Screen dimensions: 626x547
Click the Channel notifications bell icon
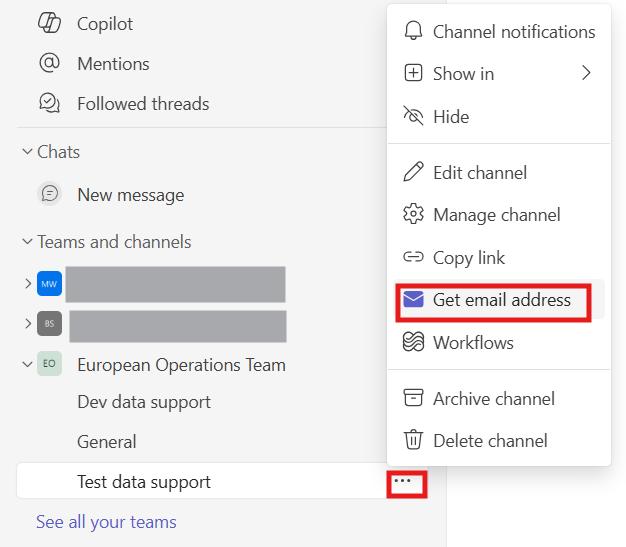pyautogui.click(x=413, y=31)
